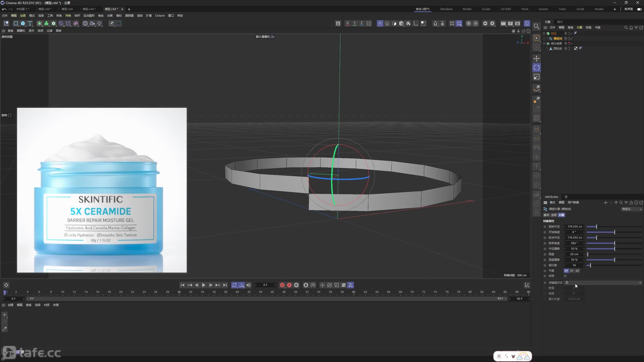The image size is (644, 362).
Task: Toggle Z axis lock
Action: [362, 23]
